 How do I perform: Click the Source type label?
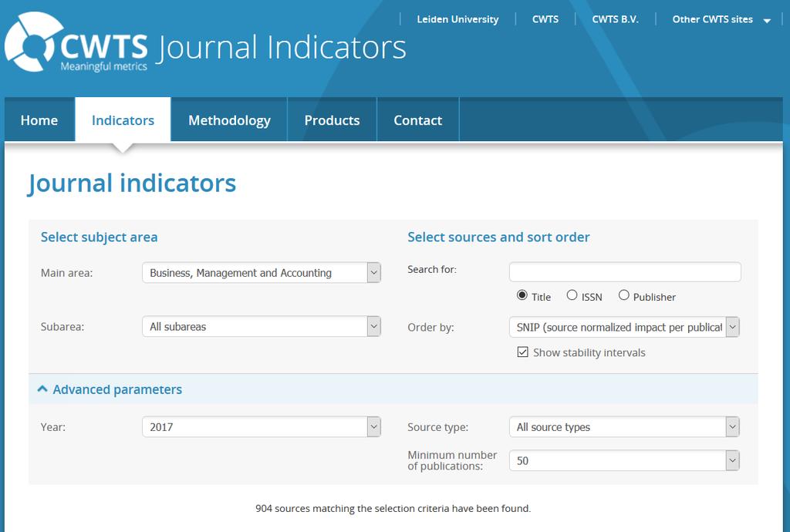438,427
